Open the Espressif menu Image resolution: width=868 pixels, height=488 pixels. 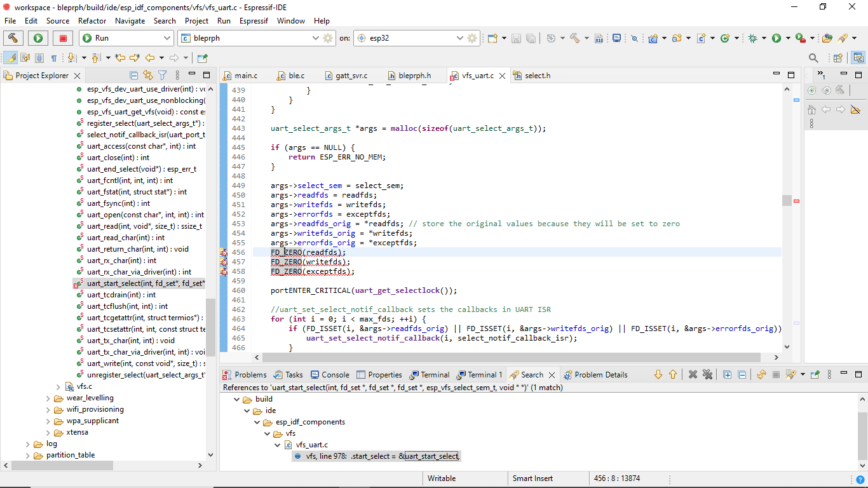pos(254,20)
